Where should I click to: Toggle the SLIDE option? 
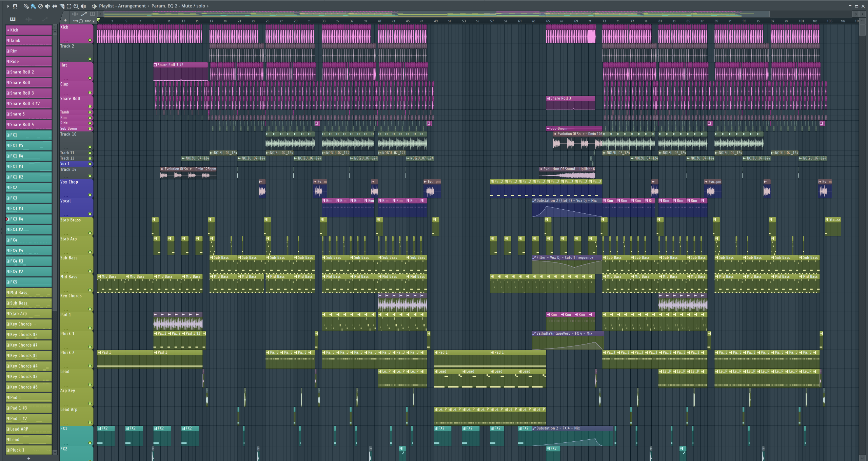pos(93,21)
